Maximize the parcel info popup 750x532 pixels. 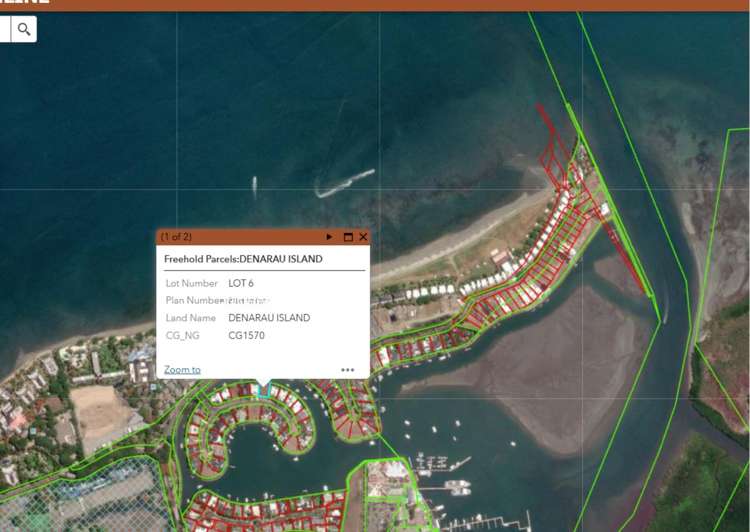coord(348,237)
